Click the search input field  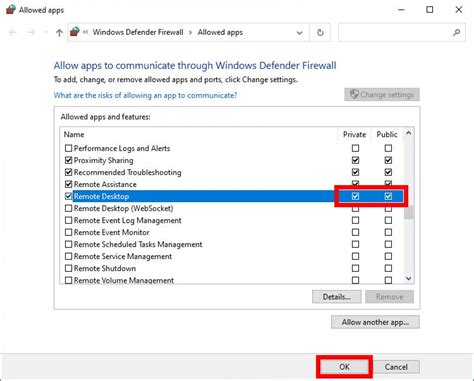395,32
